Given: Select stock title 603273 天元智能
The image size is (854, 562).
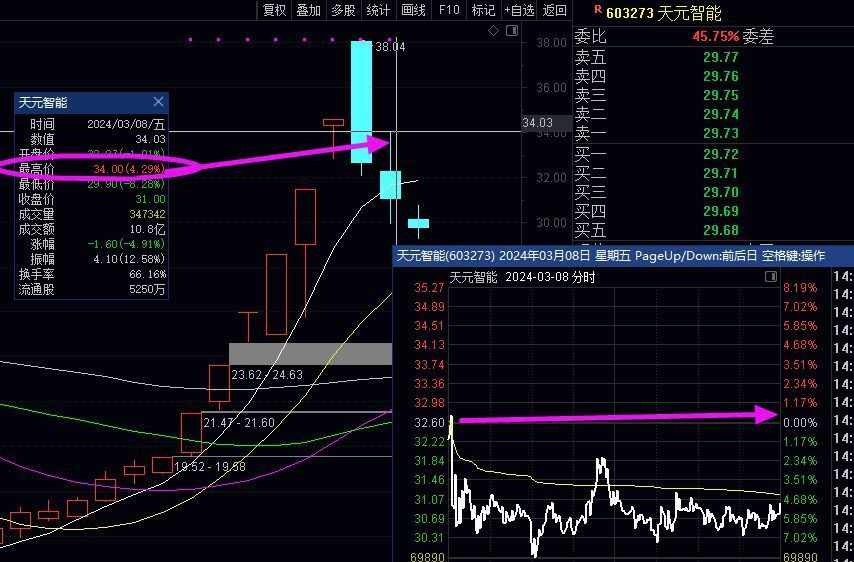Looking at the screenshot, I should pos(663,13).
